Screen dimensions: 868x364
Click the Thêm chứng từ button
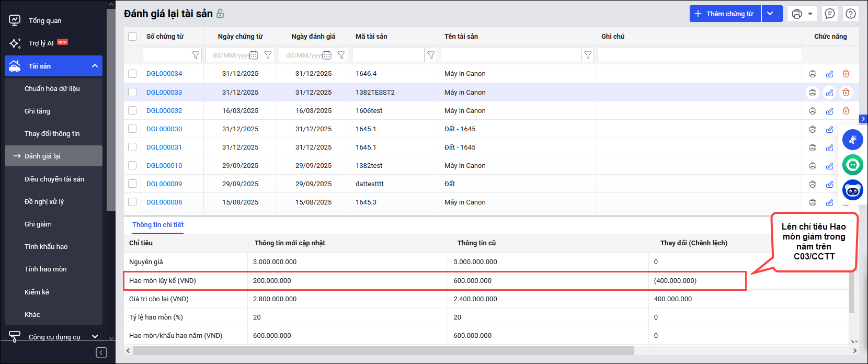point(725,14)
